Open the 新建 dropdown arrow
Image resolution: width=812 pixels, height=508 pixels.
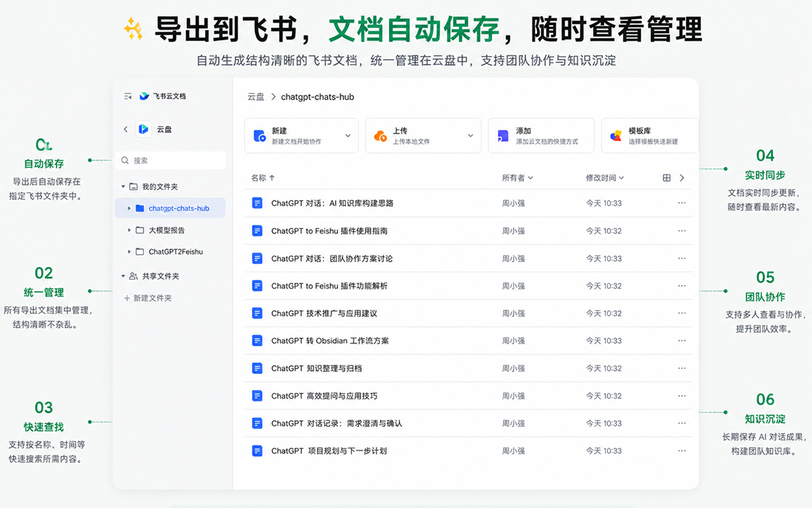[x=348, y=135]
